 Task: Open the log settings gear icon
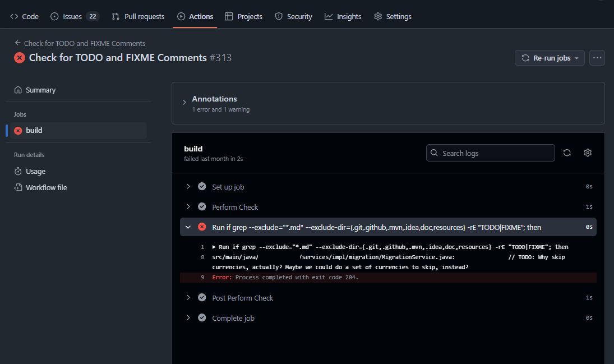[588, 153]
